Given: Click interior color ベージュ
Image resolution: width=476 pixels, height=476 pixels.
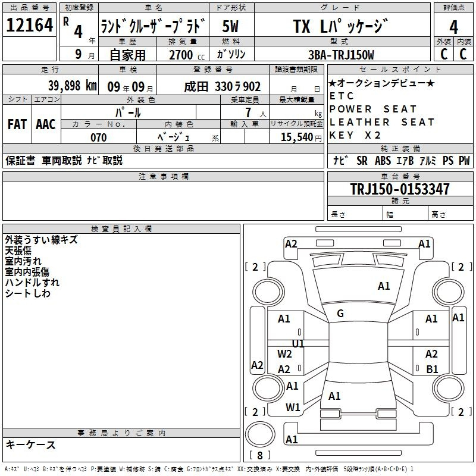Looking at the screenshot, I should pos(174,137).
